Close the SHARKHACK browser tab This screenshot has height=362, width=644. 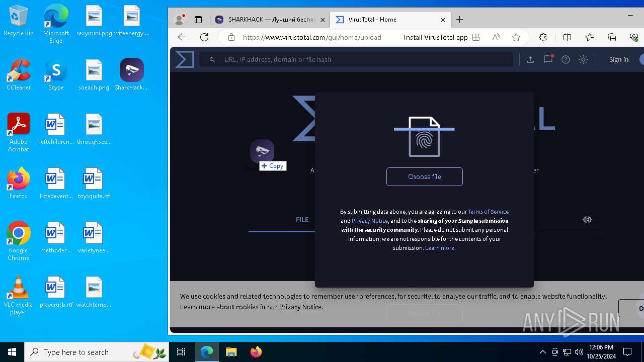(323, 20)
